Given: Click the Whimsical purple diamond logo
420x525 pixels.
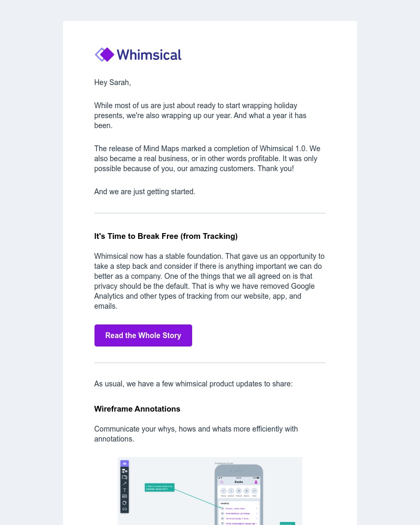Looking at the screenshot, I should [104, 55].
